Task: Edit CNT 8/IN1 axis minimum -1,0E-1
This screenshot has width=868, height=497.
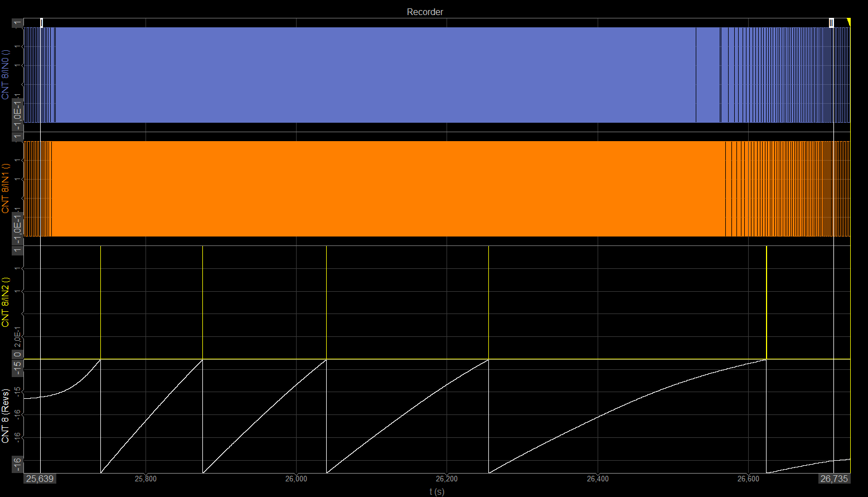Action: pyautogui.click(x=18, y=230)
